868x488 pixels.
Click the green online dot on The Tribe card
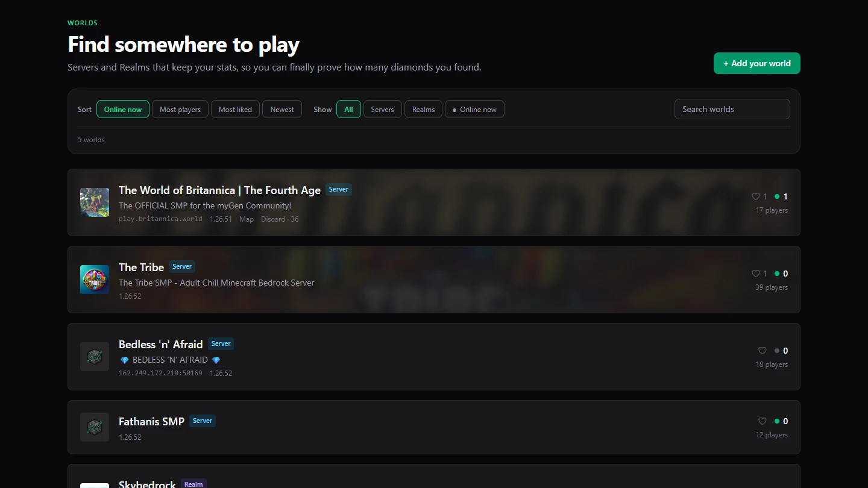[x=777, y=274]
